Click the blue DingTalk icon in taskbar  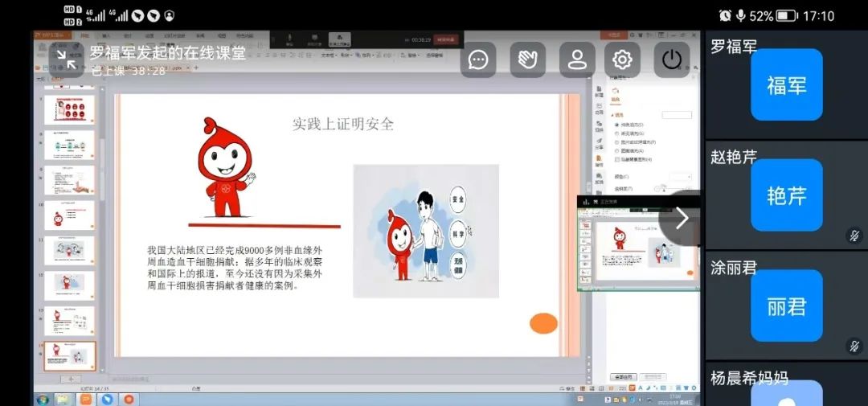coord(108,400)
